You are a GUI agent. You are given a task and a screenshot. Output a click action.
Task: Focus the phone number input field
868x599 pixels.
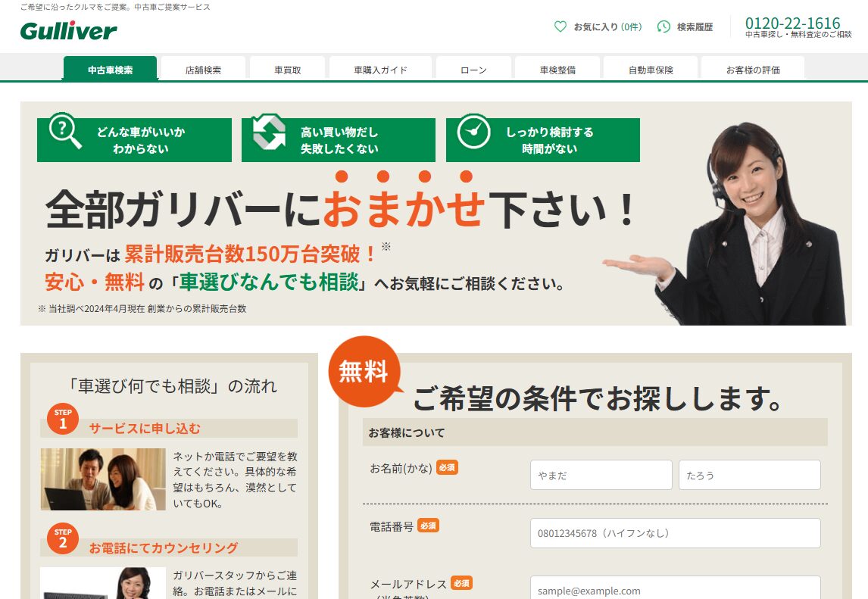[x=676, y=533]
